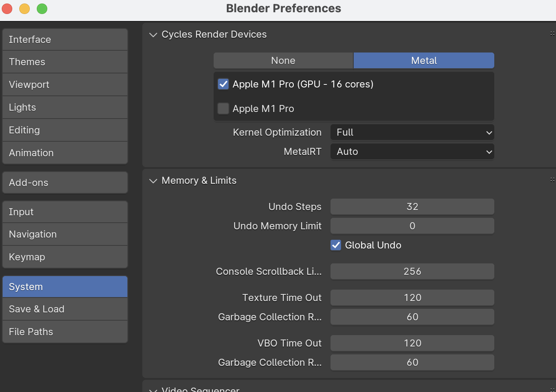Image resolution: width=556 pixels, height=392 pixels.
Task: Switch to Save & Load preferences
Action: click(x=65, y=309)
